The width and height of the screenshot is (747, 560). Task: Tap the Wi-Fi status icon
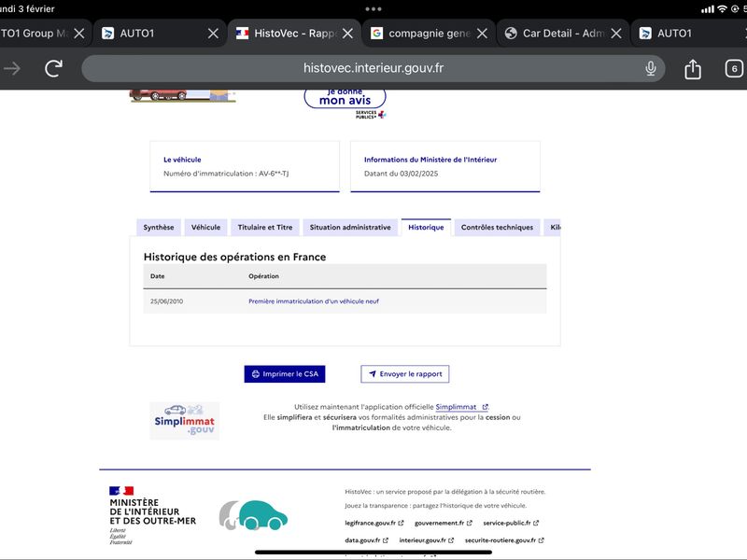(x=722, y=9)
